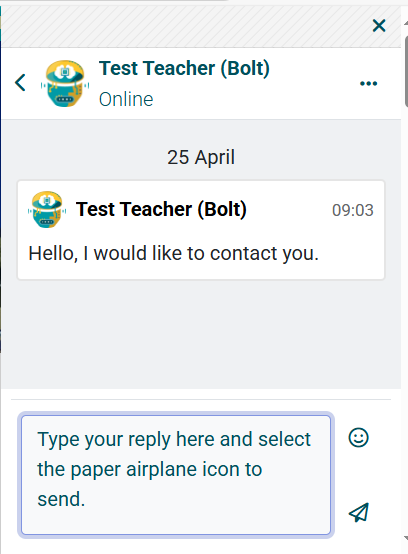Close the messaging drawer with the X
Image resolution: width=408 pixels, height=554 pixels.
pos(379,25)
